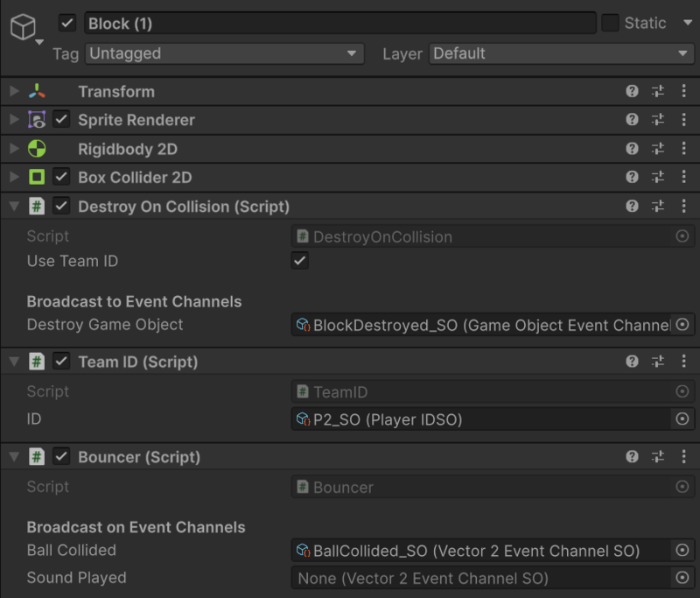Open the Layer dropdown showing Default
Viewport: 700px width, 598px height.
(562, 53)
